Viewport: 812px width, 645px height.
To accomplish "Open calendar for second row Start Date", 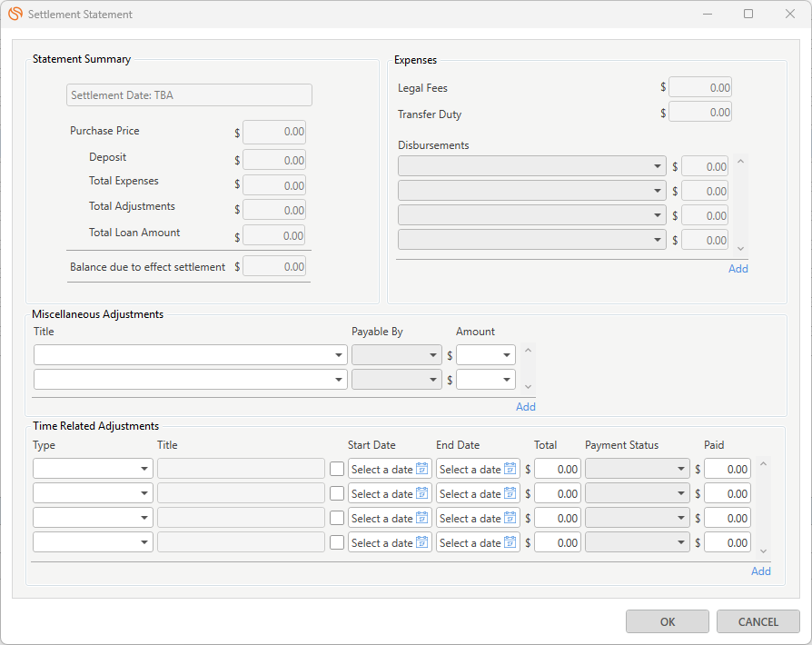I will point(422,493).
